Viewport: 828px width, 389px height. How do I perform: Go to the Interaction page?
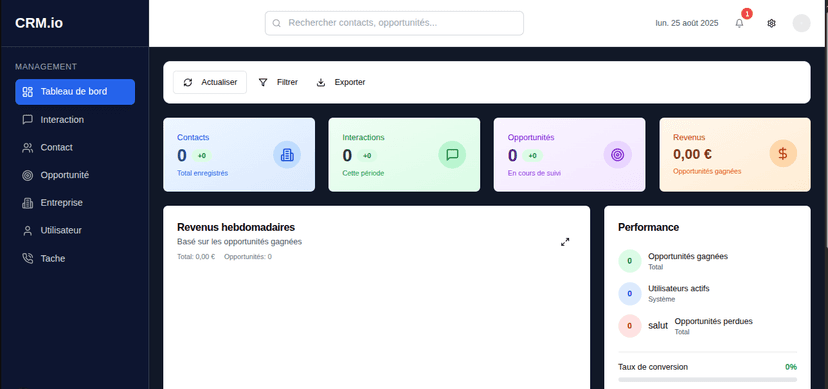tap(75, 120)
